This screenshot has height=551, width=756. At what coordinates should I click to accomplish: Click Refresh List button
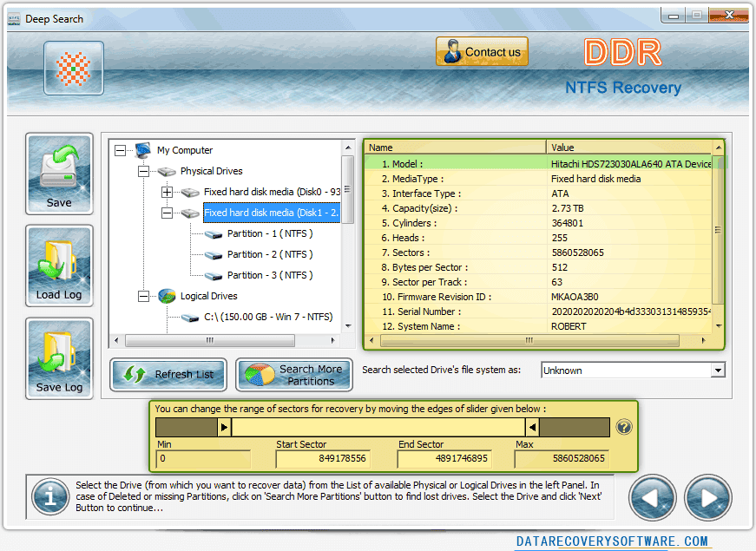[x=168, y=374]
